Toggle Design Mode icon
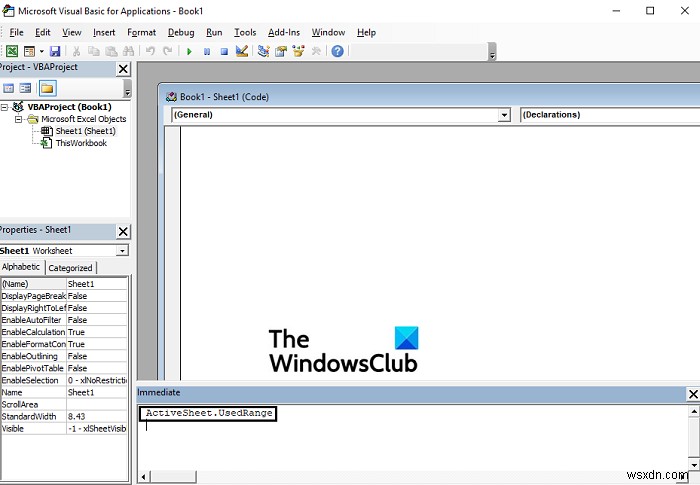The image size is (700, 485). 242,51
